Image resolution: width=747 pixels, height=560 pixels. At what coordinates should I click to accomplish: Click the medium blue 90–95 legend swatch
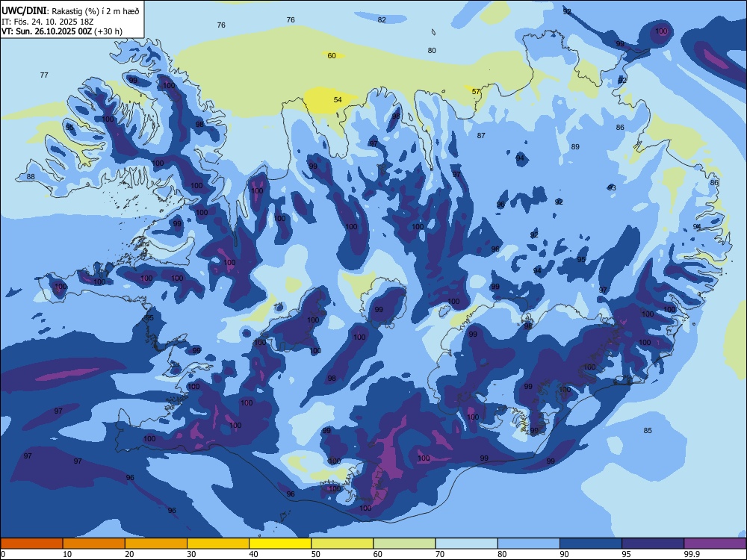pyautogui.click(x=591, y=544)
